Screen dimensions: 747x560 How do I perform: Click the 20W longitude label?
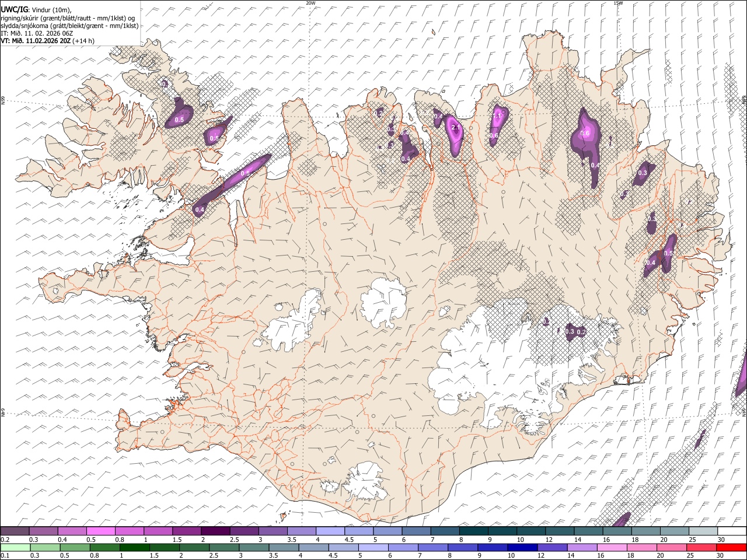310,3
